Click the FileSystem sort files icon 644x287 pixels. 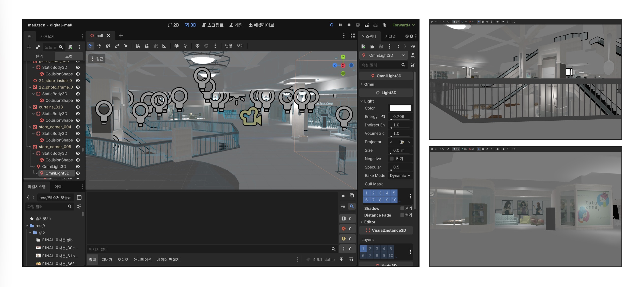coord(79,206)
